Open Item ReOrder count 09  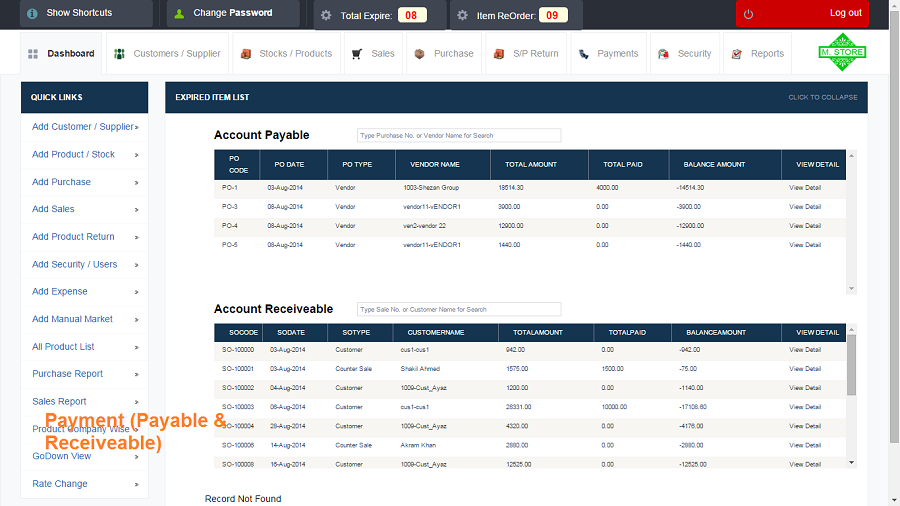553,15
